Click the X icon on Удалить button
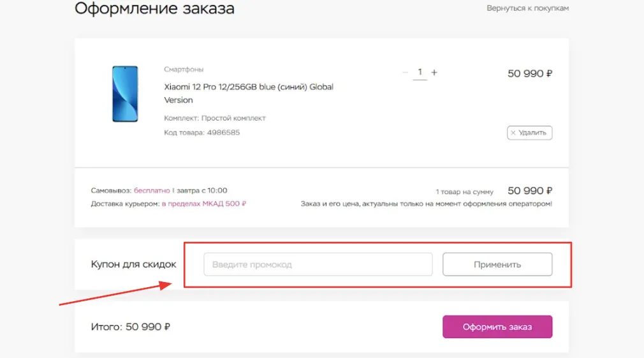The height and width of the screenshot is (358, 644). pos(513,133)
